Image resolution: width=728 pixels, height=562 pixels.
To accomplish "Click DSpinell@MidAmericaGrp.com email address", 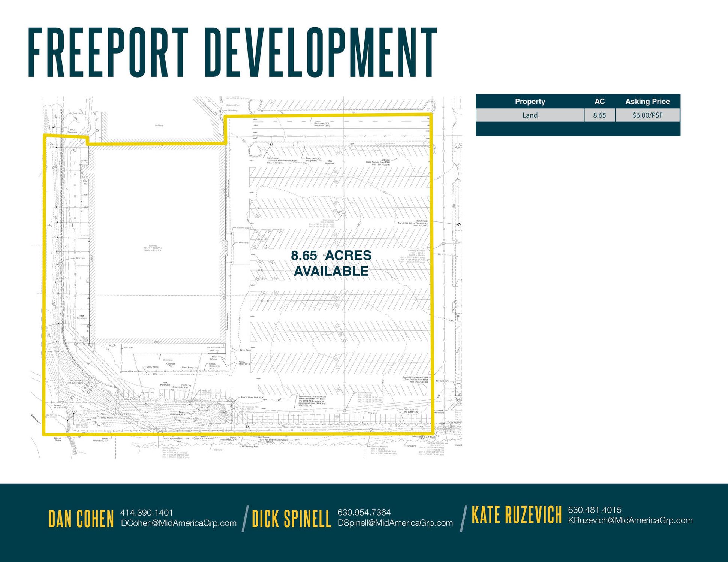I will point(395,523).
